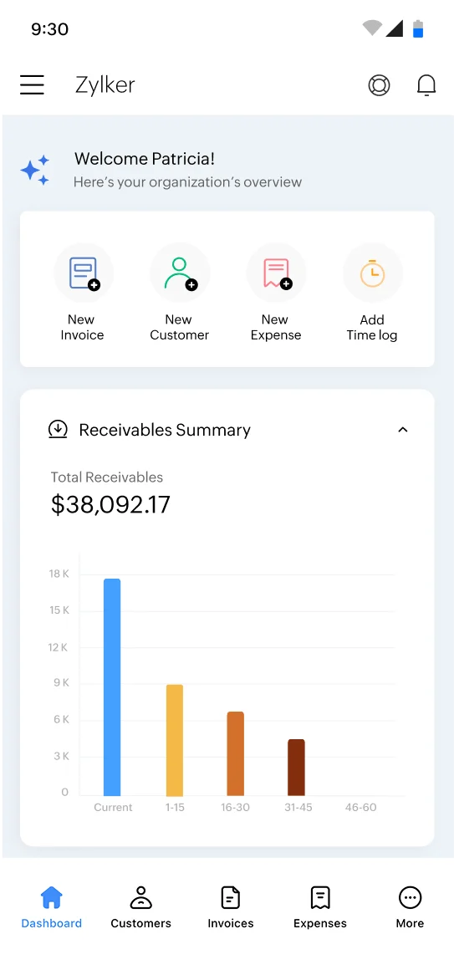
Task: Click the 9:30 clock in status bar
Action: point(50,29)
